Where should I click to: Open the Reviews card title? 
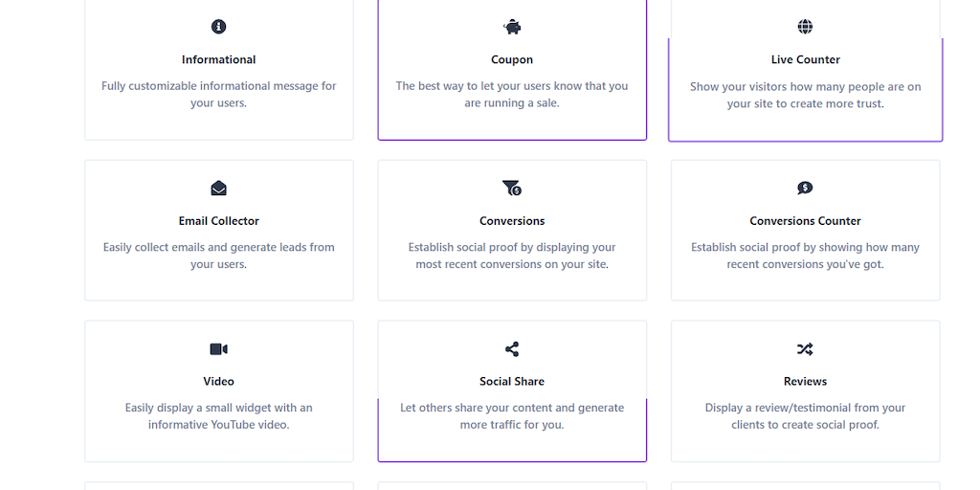[x=805, y=381]
